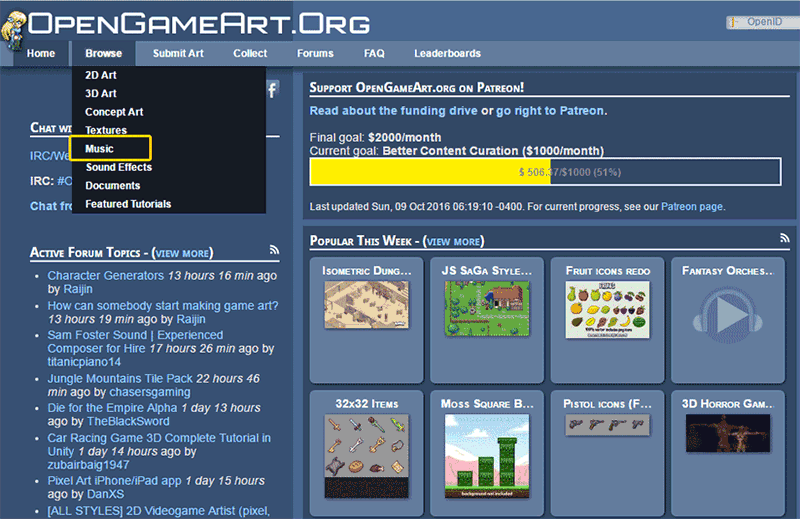The height and width of the screenshot is (519, 800).
Task: Open the Leaderboards page
Action: coord(447,54)
